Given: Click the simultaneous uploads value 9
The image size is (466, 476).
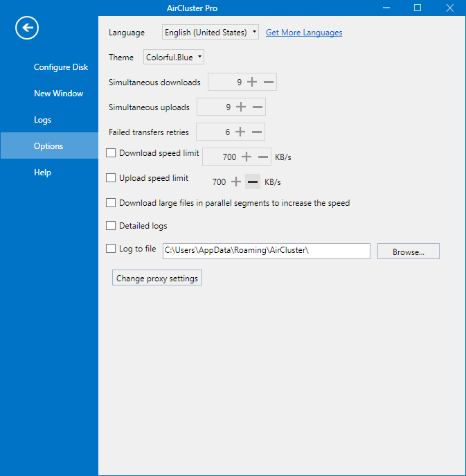Looking at the screenshot, I should tap(228, 107).
